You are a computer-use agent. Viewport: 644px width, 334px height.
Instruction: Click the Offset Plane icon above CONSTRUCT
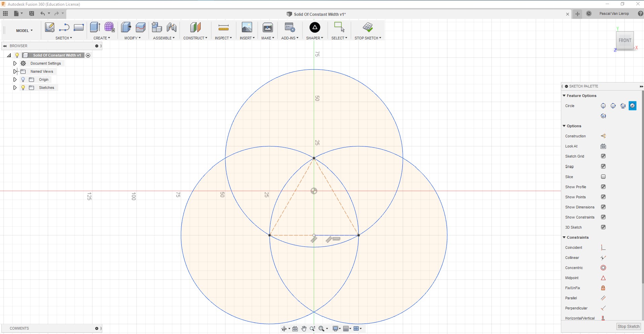pos(195,27)
